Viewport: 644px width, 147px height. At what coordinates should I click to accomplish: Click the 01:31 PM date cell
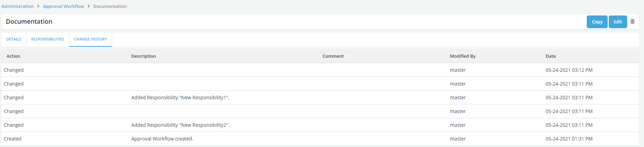click(x=569, y=139)
